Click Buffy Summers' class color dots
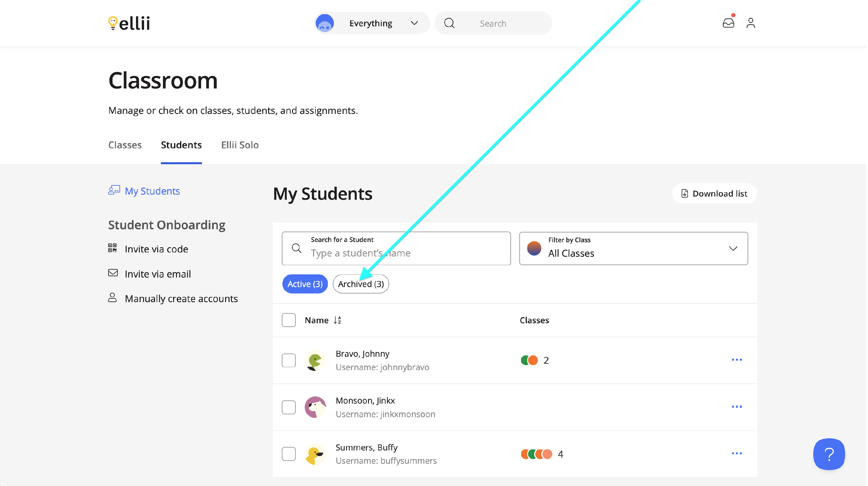The image size is (868, 486). 536,454
